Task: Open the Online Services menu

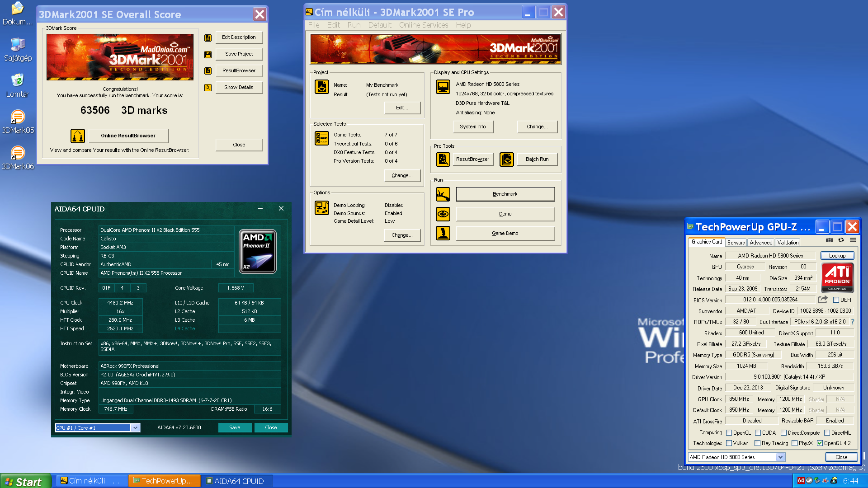Action: pos(423,25)
